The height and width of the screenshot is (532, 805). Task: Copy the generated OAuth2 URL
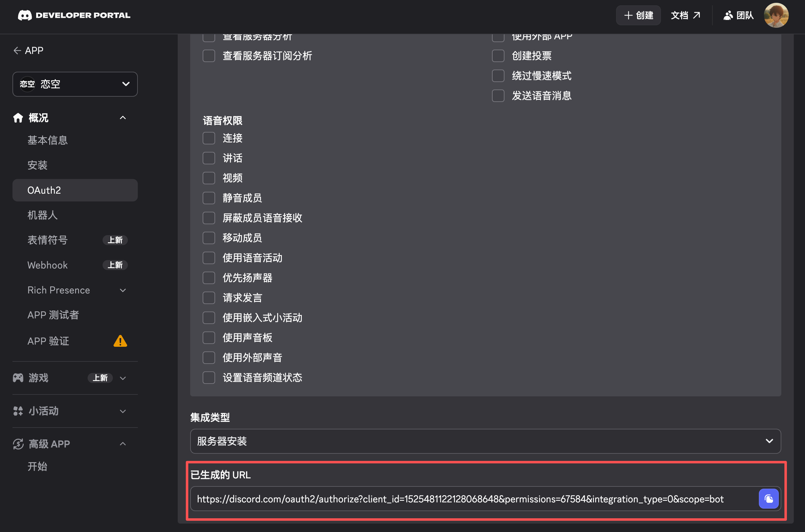click(768, 499)
